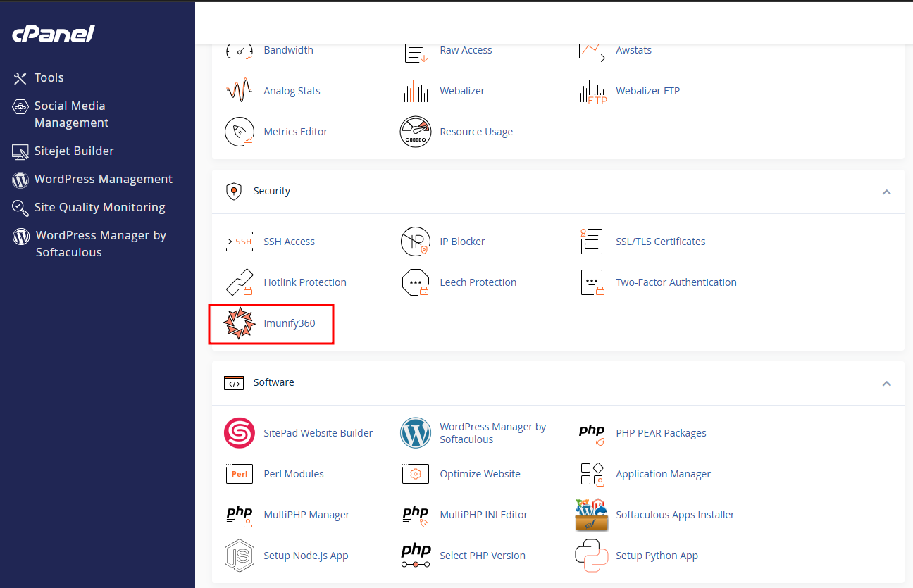913x588 pixels.
Task: Click the Metrics Editor link text
Action: (x=296, y=132)
